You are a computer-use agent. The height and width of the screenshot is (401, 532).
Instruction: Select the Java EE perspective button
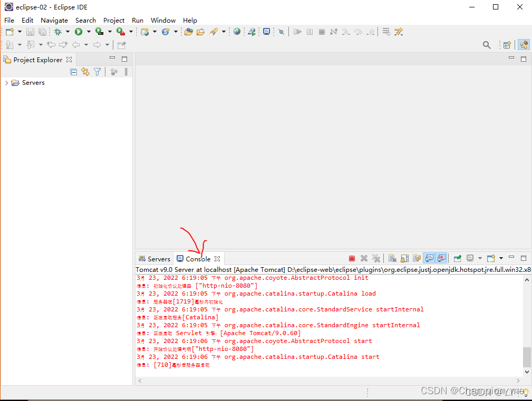524,45
